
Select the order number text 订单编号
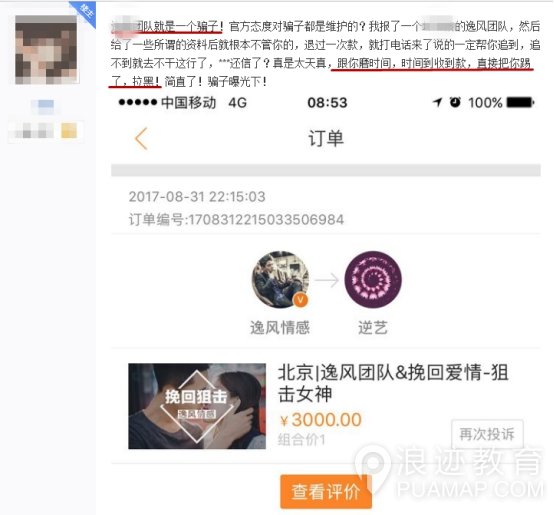coord(236,220)
